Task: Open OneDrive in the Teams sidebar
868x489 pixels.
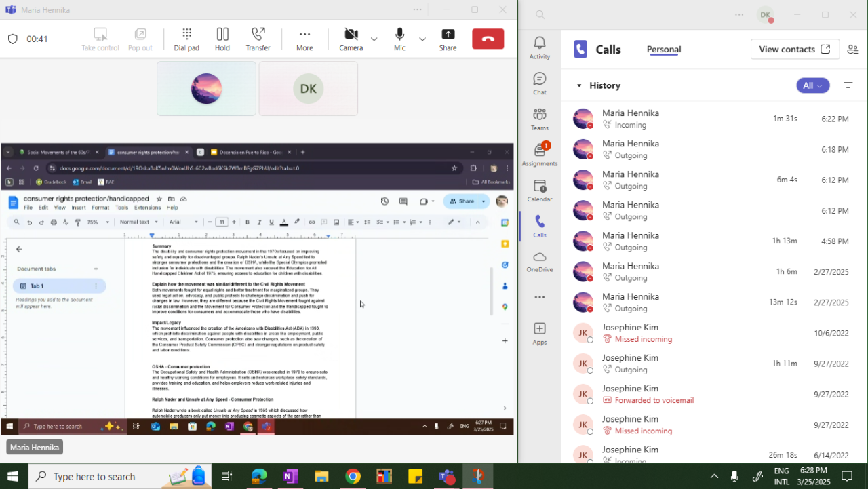Action: [x=540, y=261]
